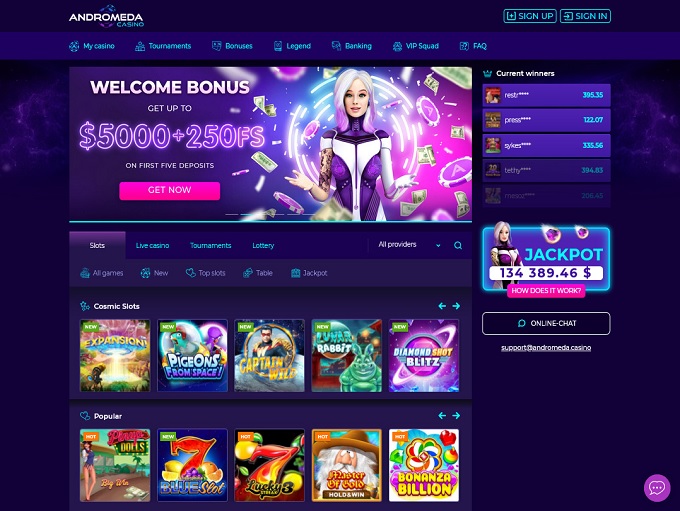Open the My casino menu item
This screenshot has height=511, width=680.
[x=92, y=46]
